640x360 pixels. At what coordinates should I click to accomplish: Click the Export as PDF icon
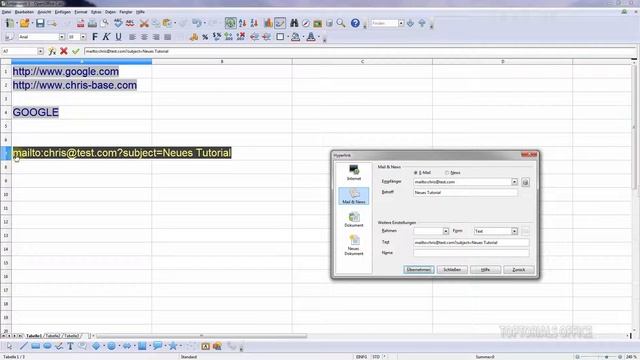[80, 23]
